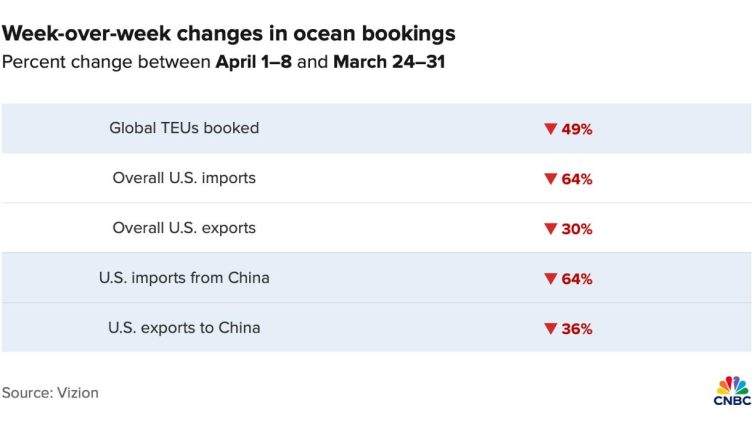Click the 36% value for exports to China
Image resolution: width=752 pixels, height=440 pixels.
tap(576, 328)
